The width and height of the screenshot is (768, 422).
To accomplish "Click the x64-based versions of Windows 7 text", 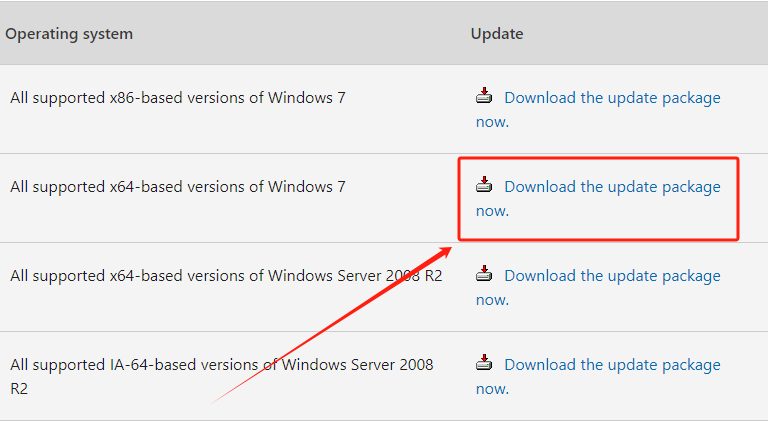I will (x=178, y=186).
